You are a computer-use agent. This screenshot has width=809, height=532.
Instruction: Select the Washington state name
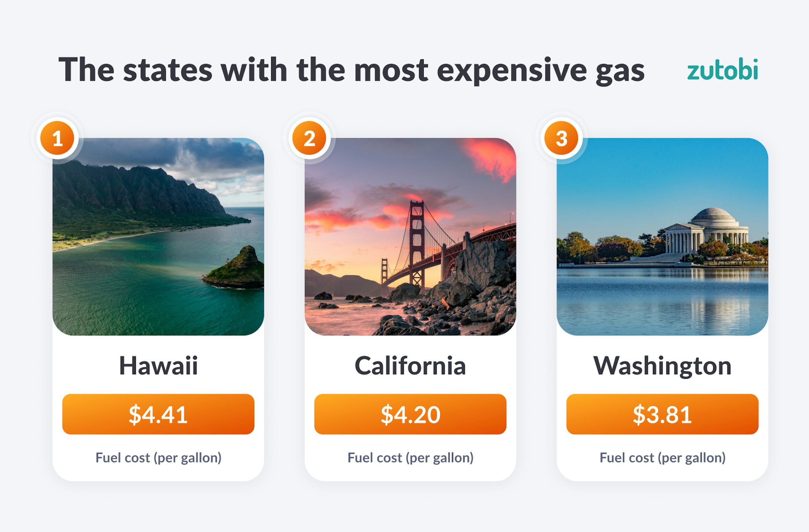tap(662, 366)
